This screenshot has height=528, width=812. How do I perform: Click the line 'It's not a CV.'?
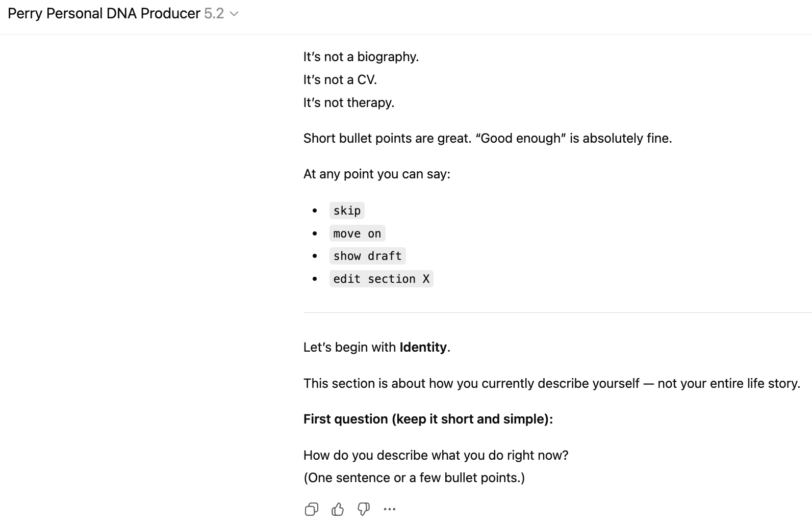[x=340, y=80]
